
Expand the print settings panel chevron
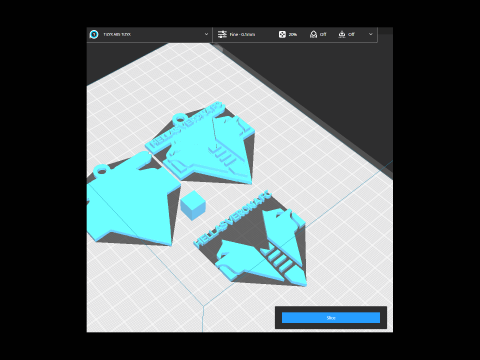click(x=371, y=34)
